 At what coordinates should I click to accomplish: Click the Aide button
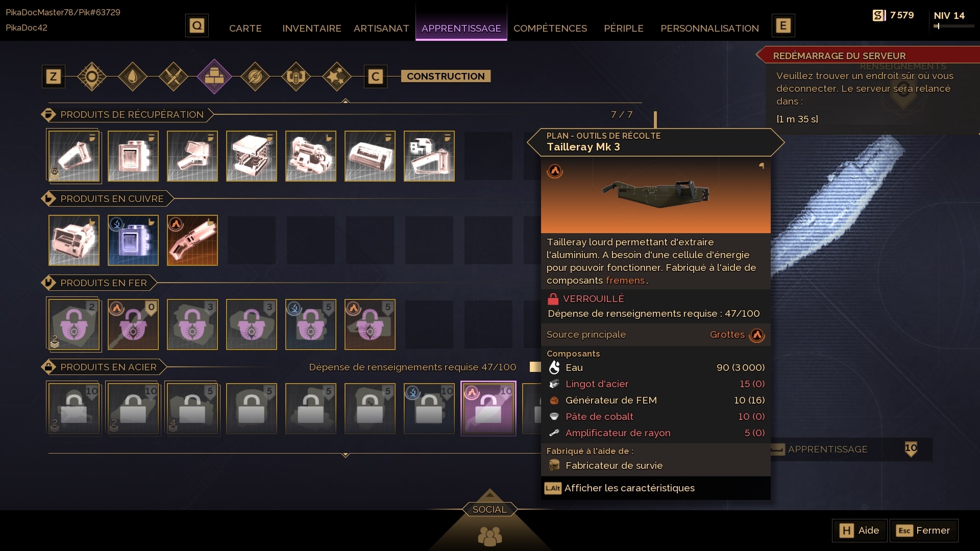coord(860,531)
